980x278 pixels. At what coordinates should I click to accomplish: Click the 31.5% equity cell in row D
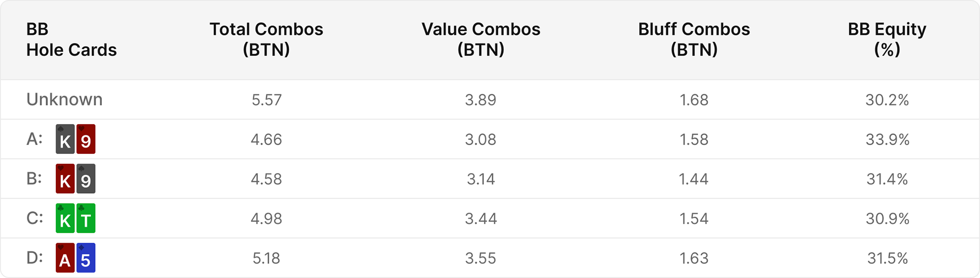tap(887, 258)
